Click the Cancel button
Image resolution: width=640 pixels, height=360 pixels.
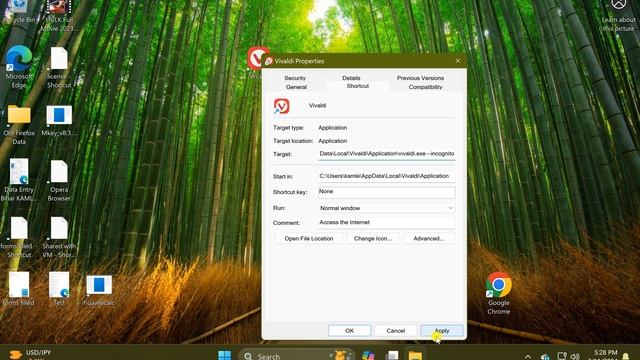click(x=396, y=331)
